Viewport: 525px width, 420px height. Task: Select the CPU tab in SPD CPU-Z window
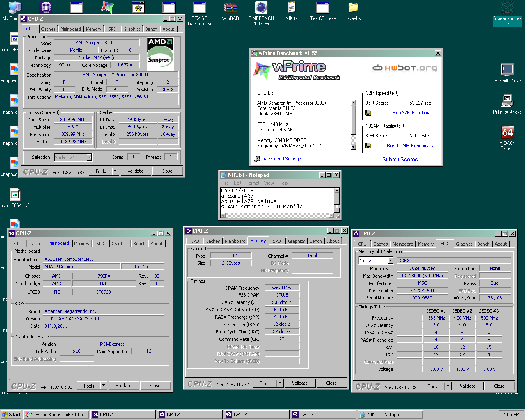coord(362,244)
